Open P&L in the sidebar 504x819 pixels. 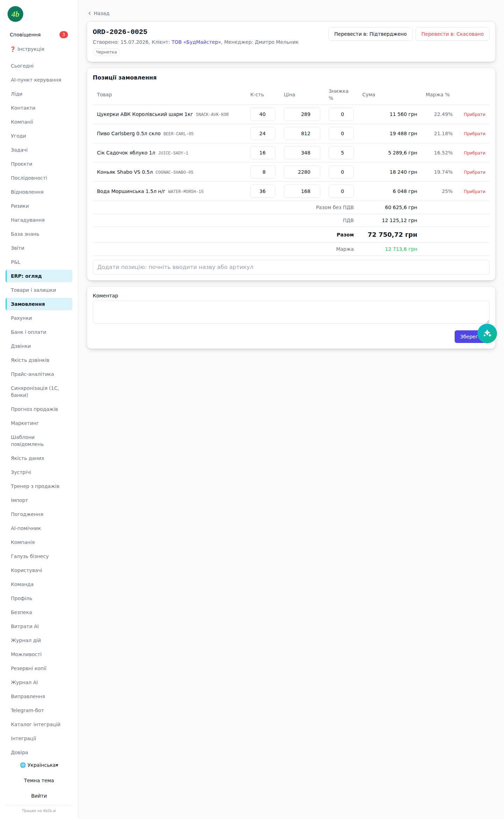[x=39, y=262]
